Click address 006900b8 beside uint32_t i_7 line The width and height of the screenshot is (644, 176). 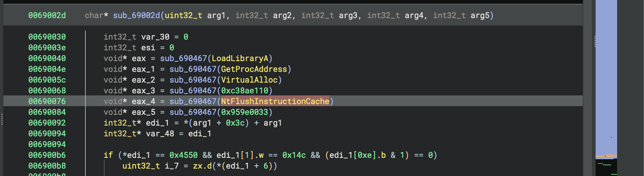tap(47, 166)
